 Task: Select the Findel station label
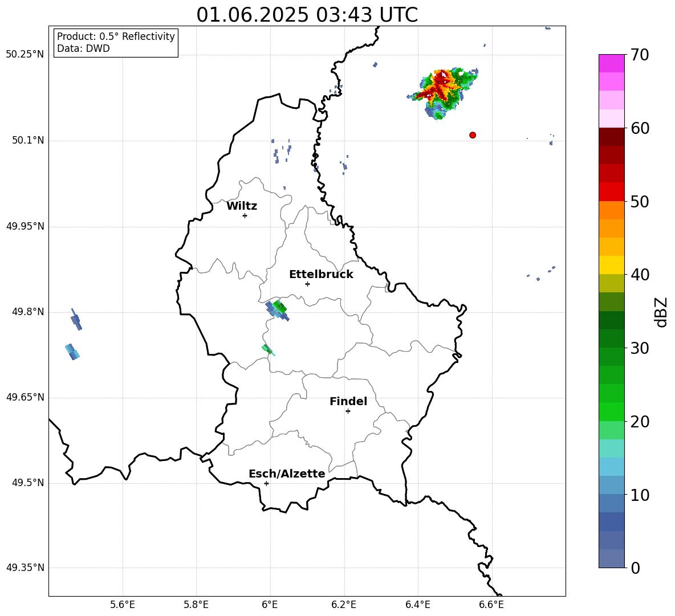(x=348, y=401)
